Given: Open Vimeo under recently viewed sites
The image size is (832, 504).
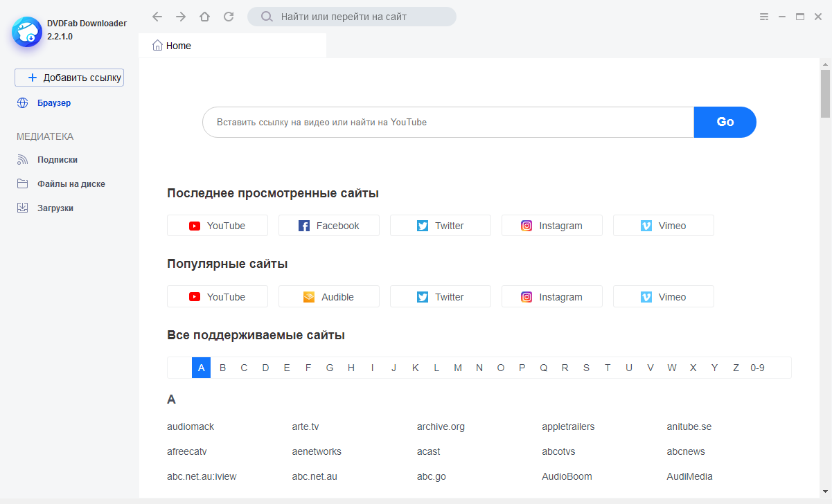Looking at the screenshot, I should point(664,226).
